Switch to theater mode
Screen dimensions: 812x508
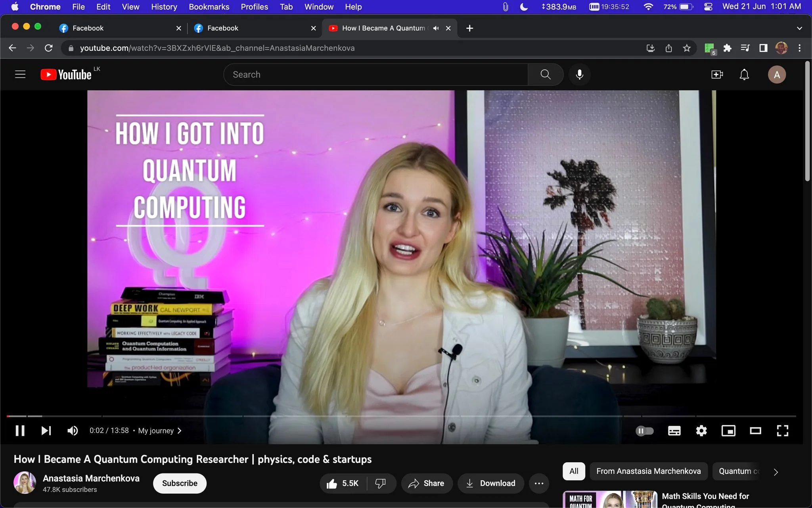tap(755, 431)
